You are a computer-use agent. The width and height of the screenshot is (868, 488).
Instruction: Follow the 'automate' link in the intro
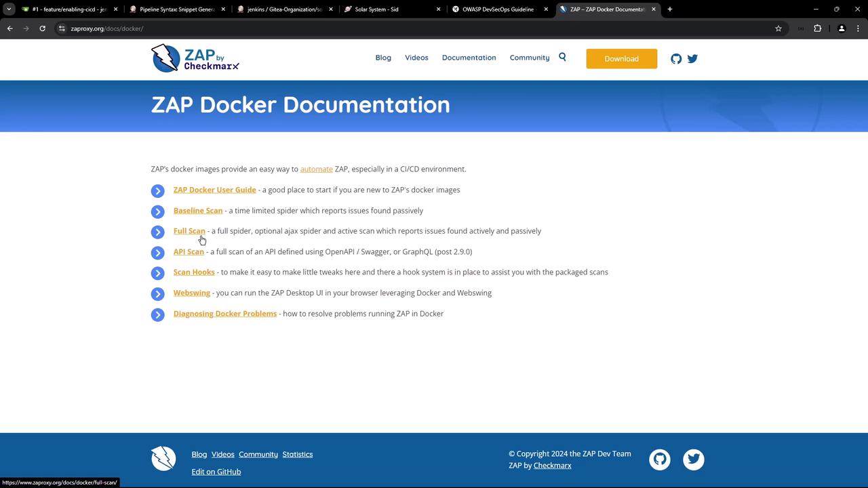[x=317, y=169]
